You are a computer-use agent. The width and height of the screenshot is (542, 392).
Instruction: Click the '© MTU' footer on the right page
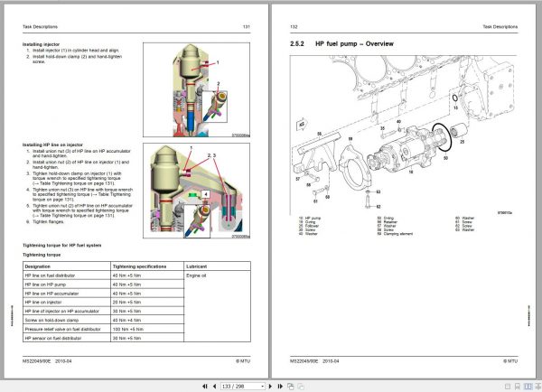pyautogui.click(x=510, y=361)
